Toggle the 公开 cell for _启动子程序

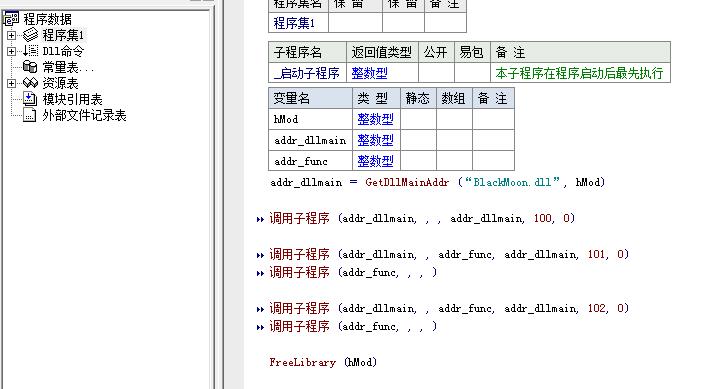tap(436, 73)
